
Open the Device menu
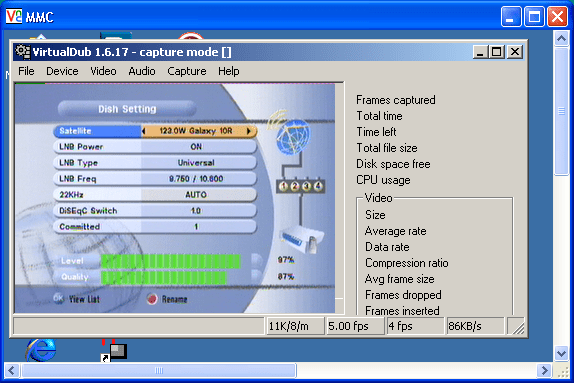pyautogui.click(x=62, y=71)
